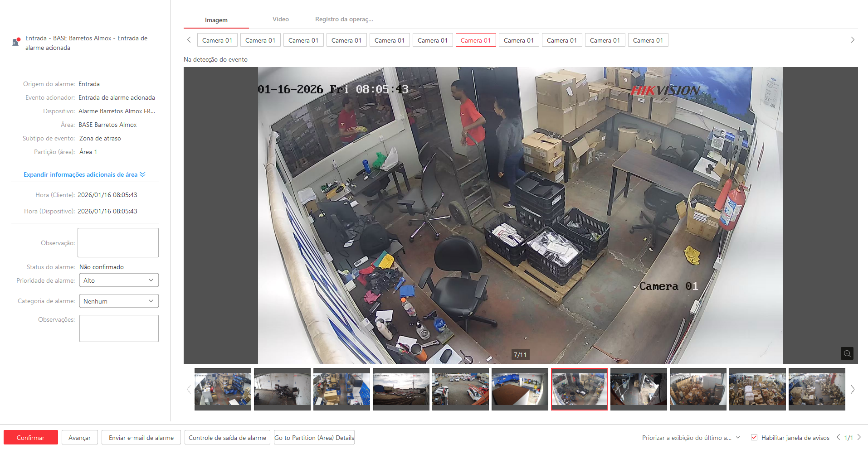The image size is (868, 449).
Task: Open Priorizar a exibição dropdown
Action: [691, 438]
